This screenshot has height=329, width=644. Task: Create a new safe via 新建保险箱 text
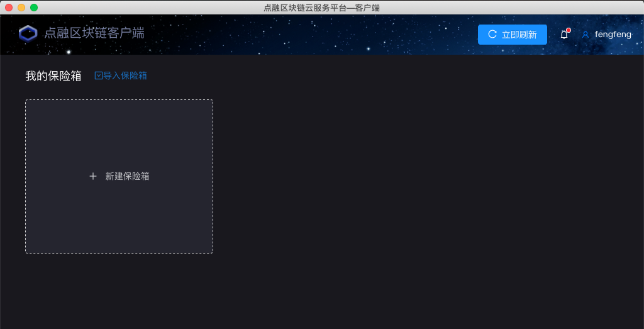[127, 176]
